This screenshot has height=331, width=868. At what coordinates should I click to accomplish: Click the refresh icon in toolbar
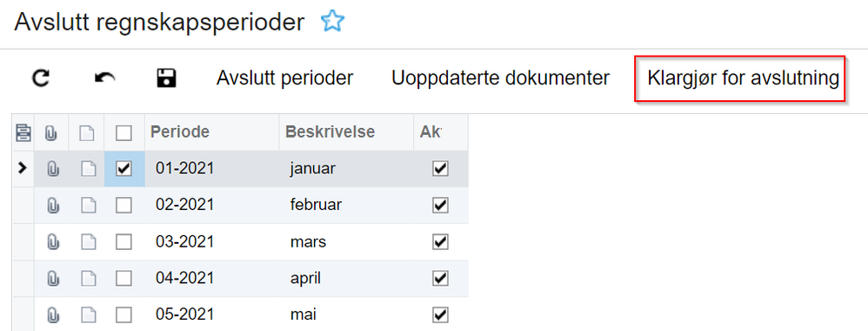point(40,78)
